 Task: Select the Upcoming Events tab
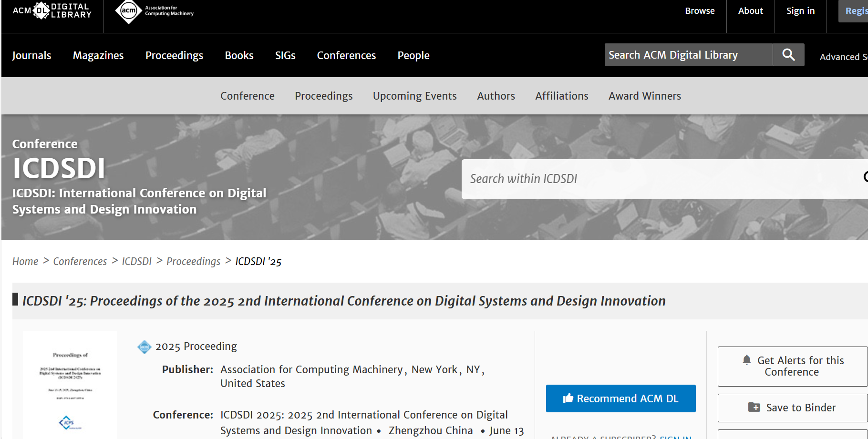point(414,96)
